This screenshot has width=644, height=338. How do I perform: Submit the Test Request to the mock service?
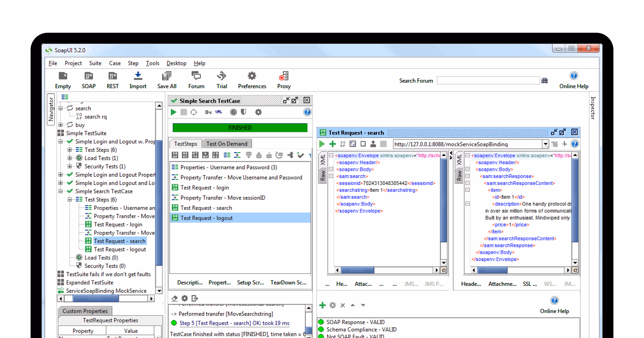(322, 144)
